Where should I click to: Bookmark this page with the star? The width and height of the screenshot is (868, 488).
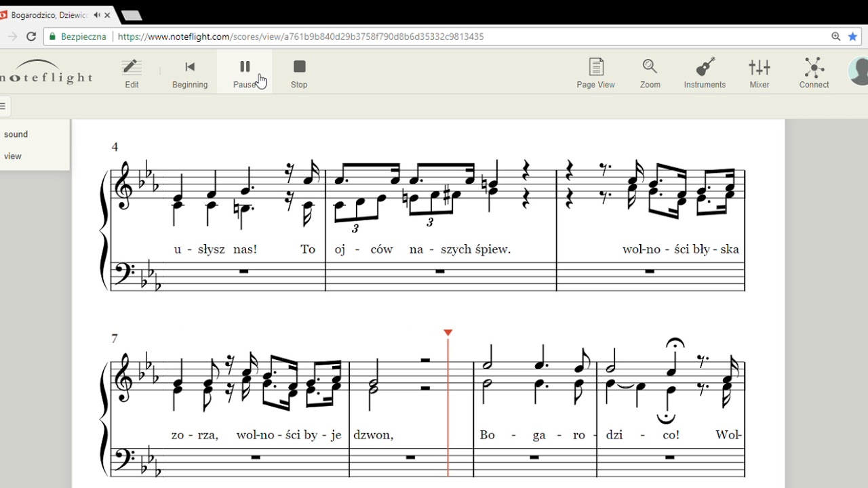pyautogui.click(x=853, y=37)
